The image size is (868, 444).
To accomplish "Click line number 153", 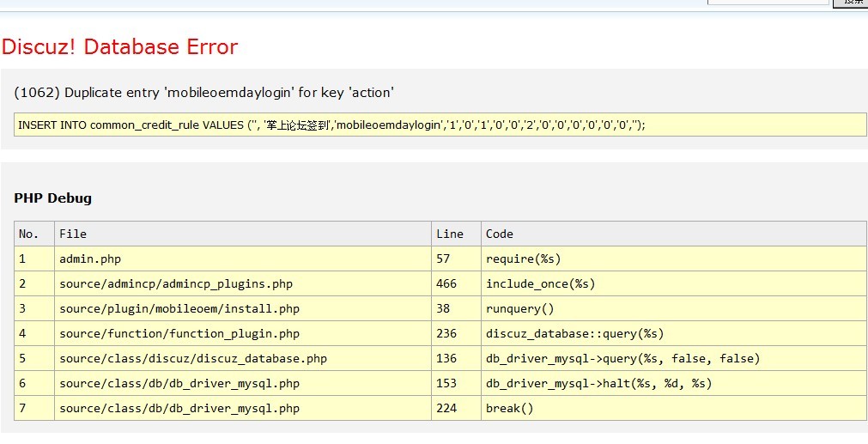I will tap(456, 383).
